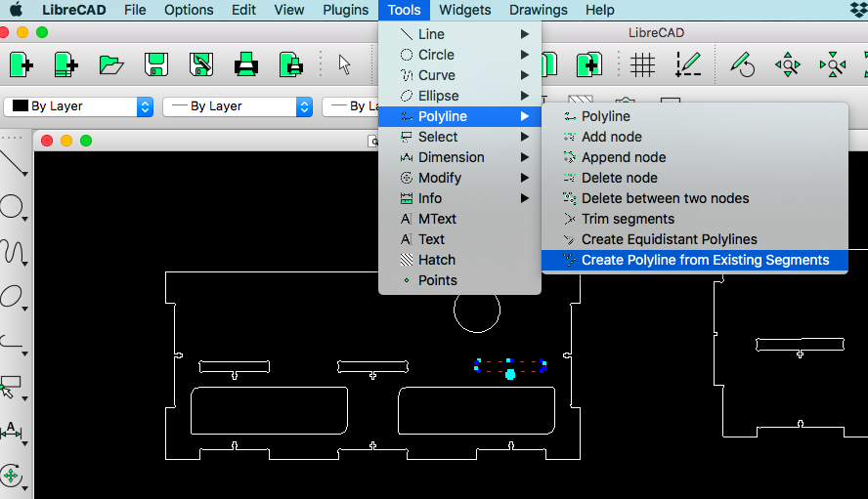Image resolution: width=868 pixels, height=499 pixels.
Task: Choose Text from Tools menu
Action: click(x=459, y=239)
